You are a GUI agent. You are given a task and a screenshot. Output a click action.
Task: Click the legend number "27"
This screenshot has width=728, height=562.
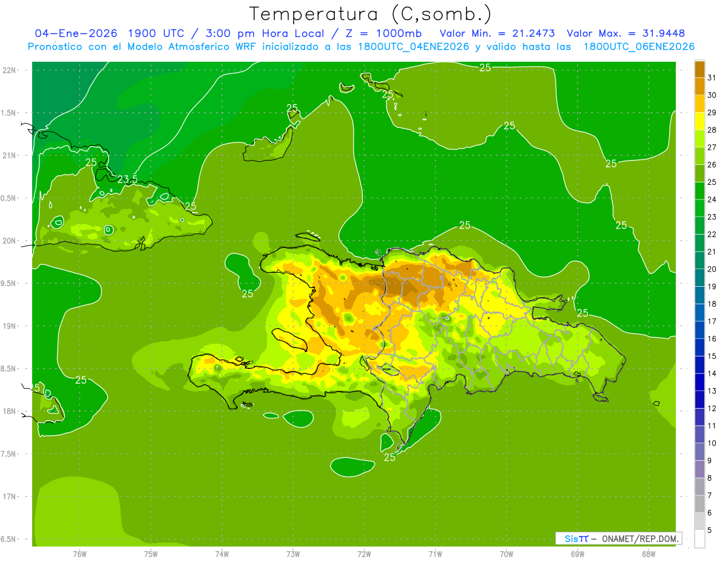click(x=712, y=147)
